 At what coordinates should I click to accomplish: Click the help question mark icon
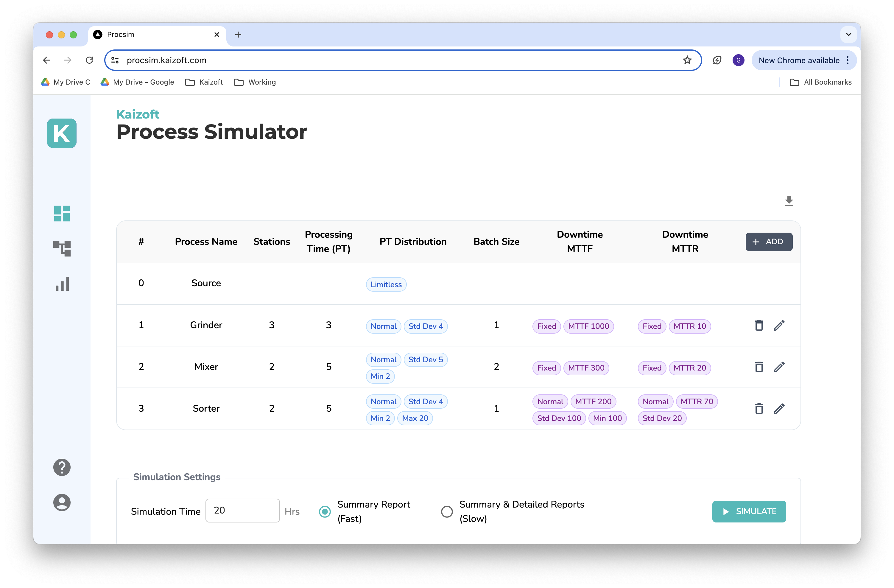pos(62,467)
